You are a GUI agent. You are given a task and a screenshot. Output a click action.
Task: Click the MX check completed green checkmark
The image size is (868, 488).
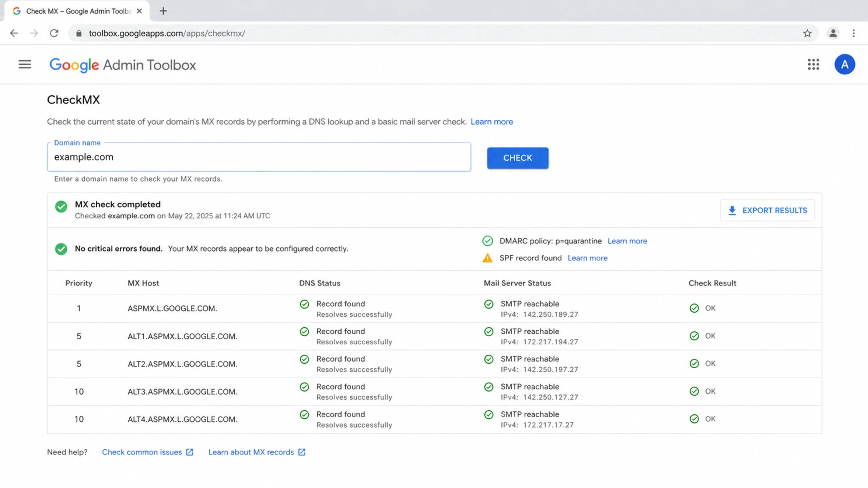point(61,207)
